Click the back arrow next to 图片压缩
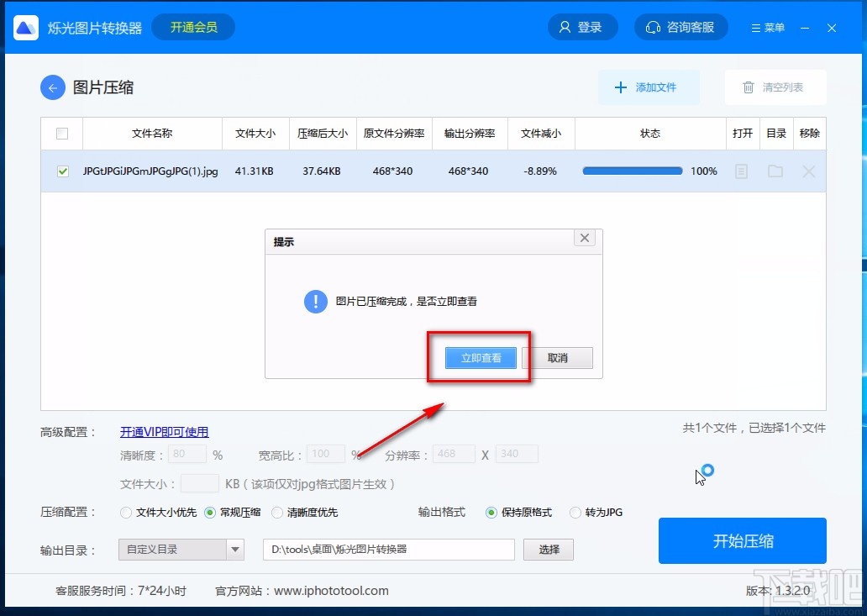The image size is (867, 616). [x=52, y=87]
